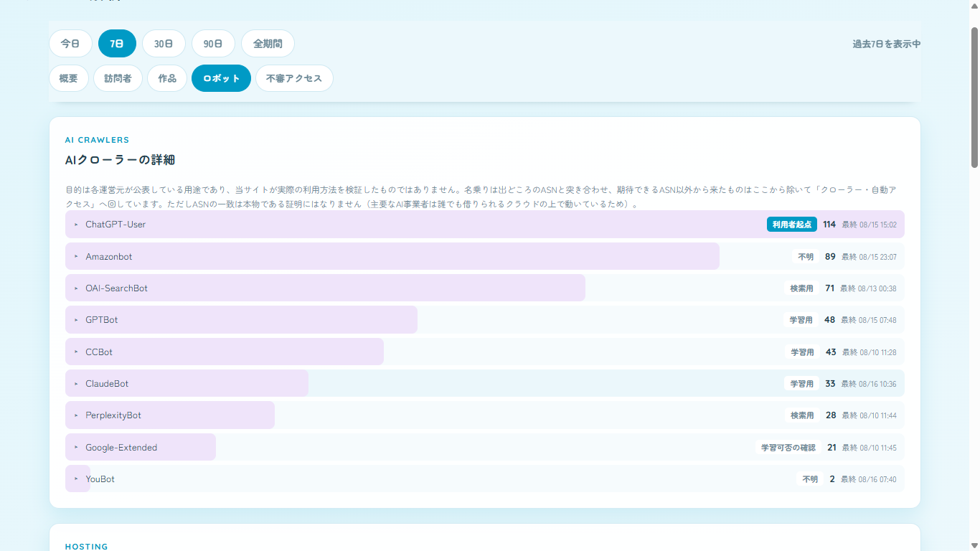
Task: Click the 検索用 badge on PerplexityBot
Action: pyautogui.click(x=803, y=415)
